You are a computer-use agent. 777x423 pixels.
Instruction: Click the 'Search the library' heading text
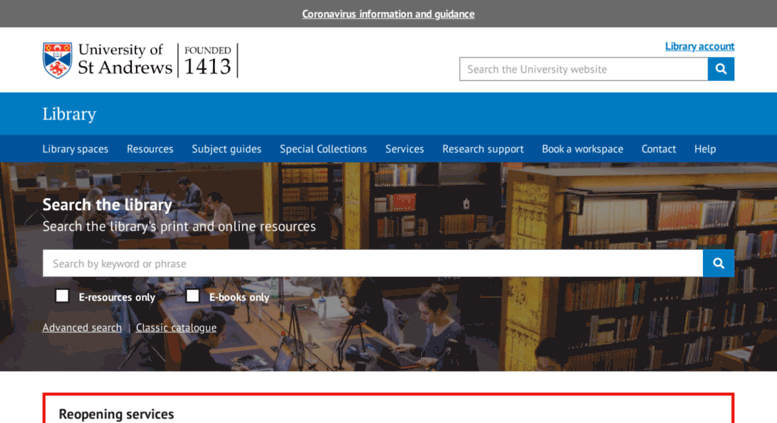pos(107,205)
